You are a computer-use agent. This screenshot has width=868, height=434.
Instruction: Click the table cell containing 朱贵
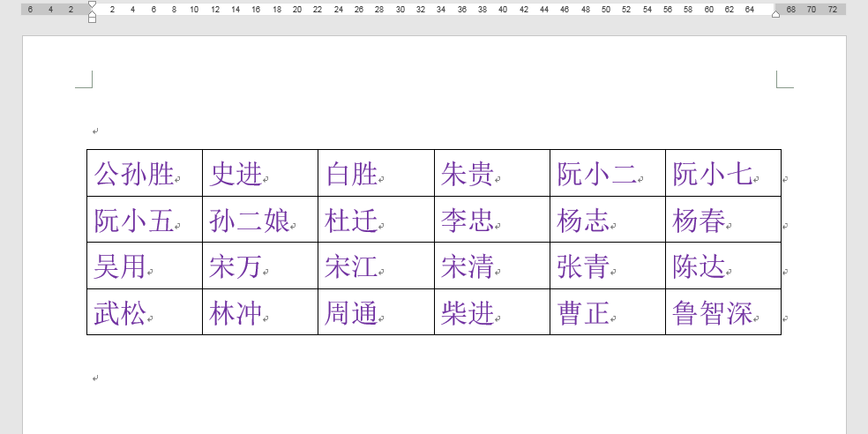click(x=492, y=173)
